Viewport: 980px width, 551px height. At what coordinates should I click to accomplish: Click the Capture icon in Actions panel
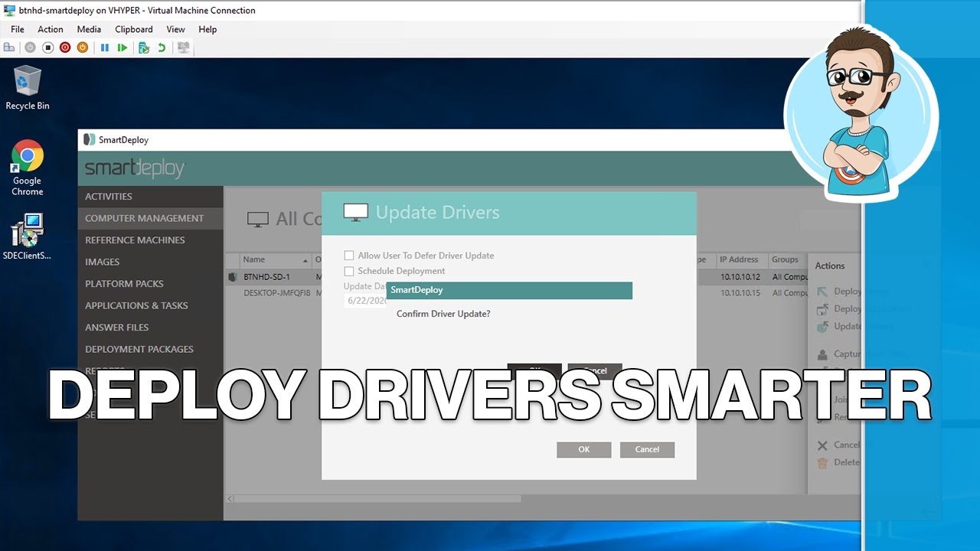(822, 354)
